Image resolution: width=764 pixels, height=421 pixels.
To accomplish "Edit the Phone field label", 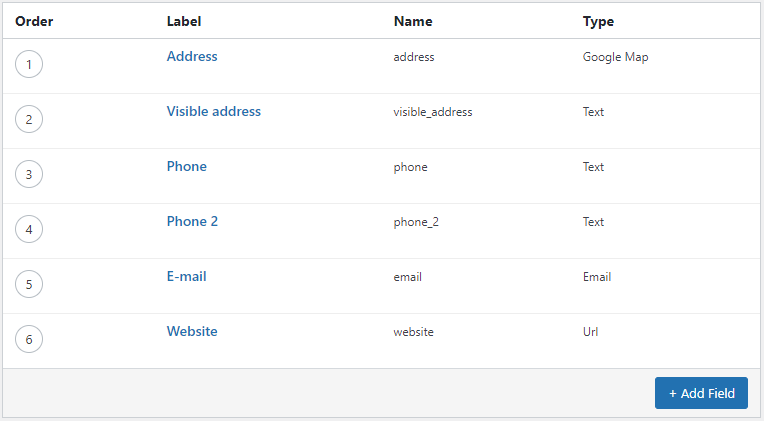I will (187, 167).
